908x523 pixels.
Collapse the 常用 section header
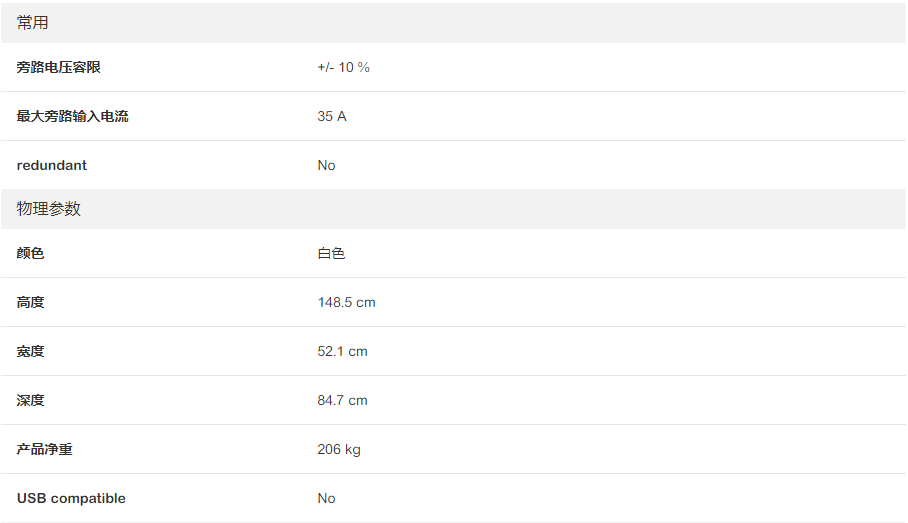click(33, 22)
